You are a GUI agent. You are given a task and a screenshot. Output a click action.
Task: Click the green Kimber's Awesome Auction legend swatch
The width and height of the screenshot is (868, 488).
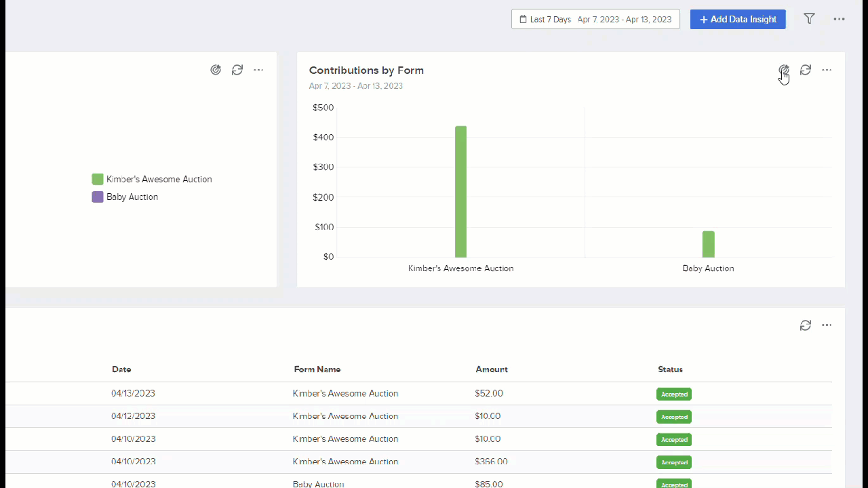pyautogui.click(x=98, y=180)
